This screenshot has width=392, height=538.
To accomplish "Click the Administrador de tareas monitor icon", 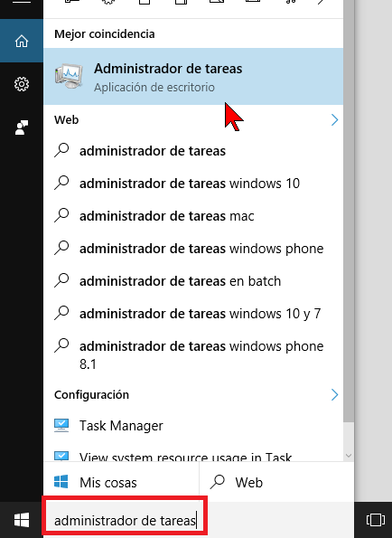I will [x=69, y=76].
